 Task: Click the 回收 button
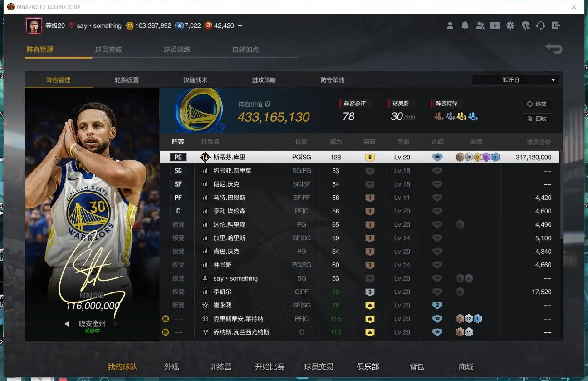[537, 119]
